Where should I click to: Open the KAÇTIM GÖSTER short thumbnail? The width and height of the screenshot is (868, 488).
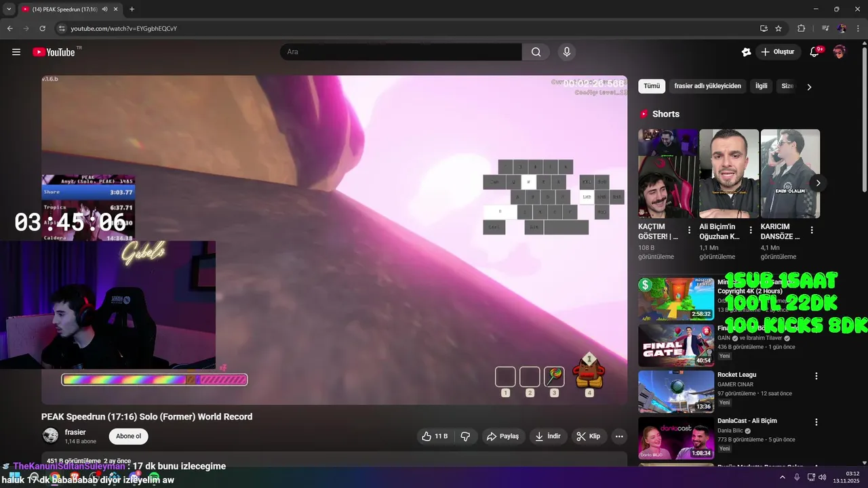[668, 174]
